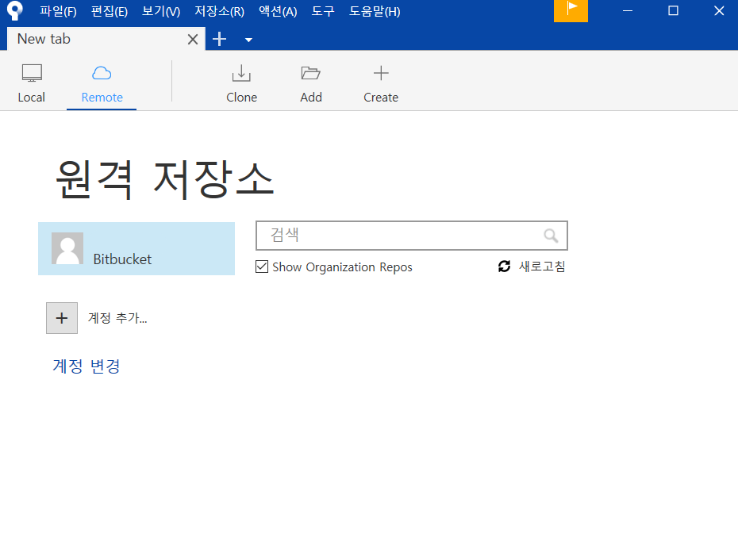Open the Add existing repository tool

(310, 84)
